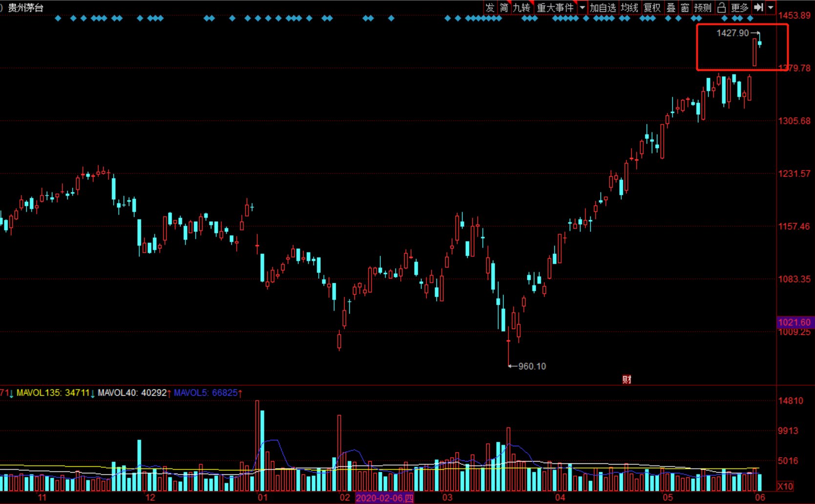Click the 1157.46 price axis label

tap(794, 226)
